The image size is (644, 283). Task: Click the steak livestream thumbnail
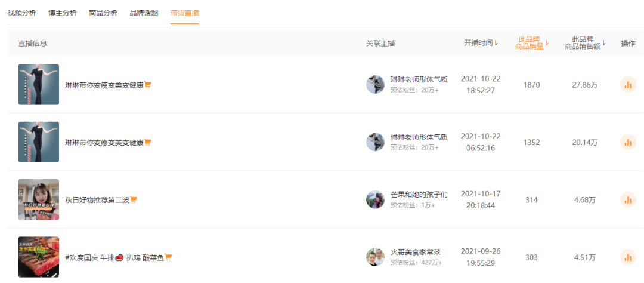pyautogui.click(x=39, y=257)
